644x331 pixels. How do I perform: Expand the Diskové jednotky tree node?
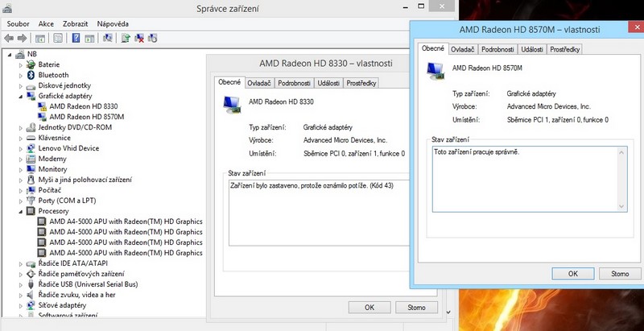pos(21,86)
